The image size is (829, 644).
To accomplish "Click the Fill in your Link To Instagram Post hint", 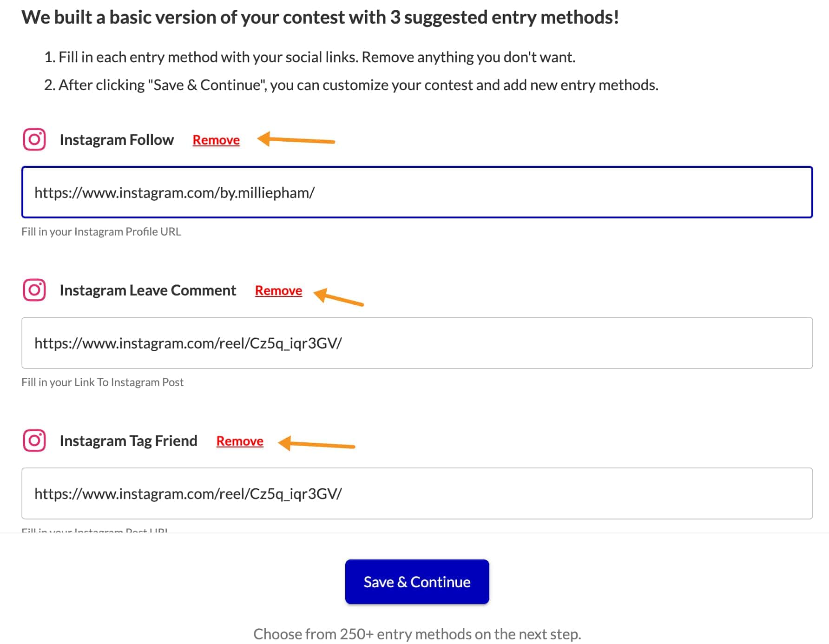I will [103, 381].
